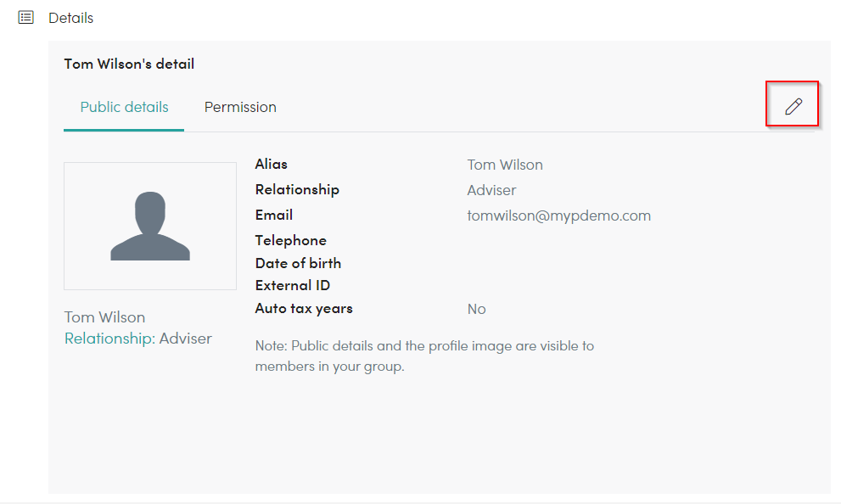Click the teal Relationship label under the photo
The width and height of the screenshot is (841, 504).
pyautogui.click(x=109, y=339)
